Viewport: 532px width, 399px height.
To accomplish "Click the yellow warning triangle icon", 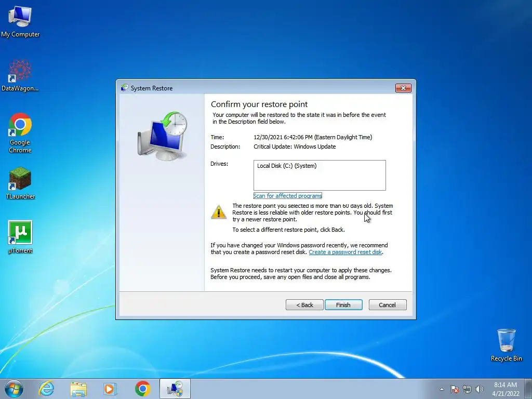I will (x=219, y=212).
